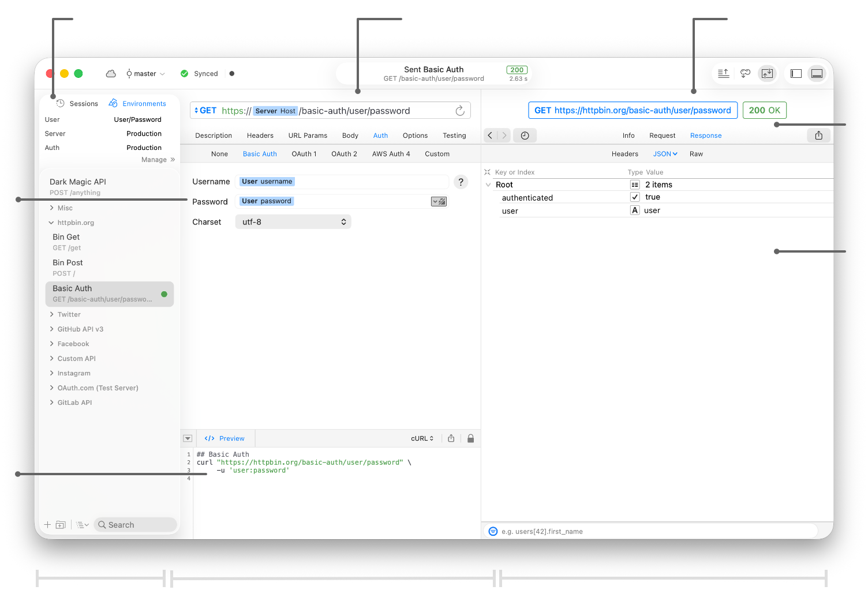Open the Description tab
Viewport: 868px width, 609px height.
[x=214, y=136]
